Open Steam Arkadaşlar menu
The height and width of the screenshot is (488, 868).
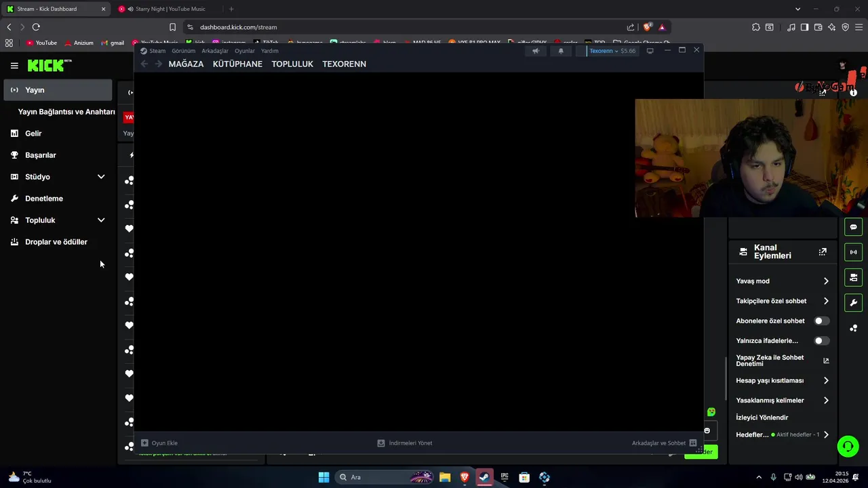click(x=215, y=51)
